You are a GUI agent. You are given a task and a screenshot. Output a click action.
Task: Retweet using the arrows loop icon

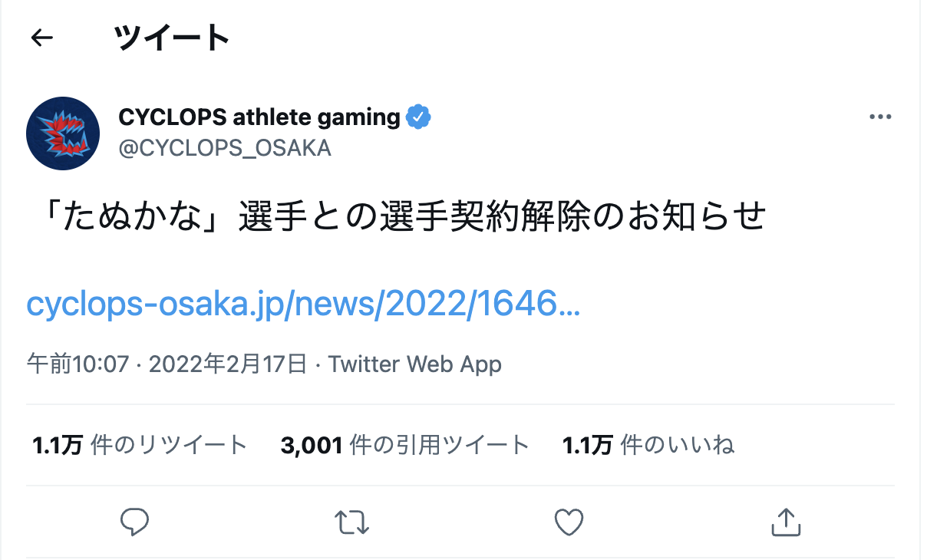[x=353, y=522]
